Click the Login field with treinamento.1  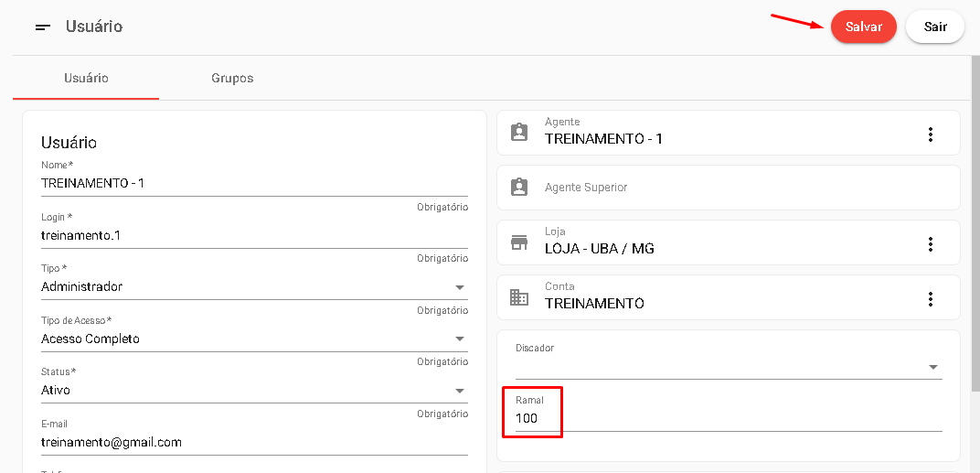pos(254,235)
